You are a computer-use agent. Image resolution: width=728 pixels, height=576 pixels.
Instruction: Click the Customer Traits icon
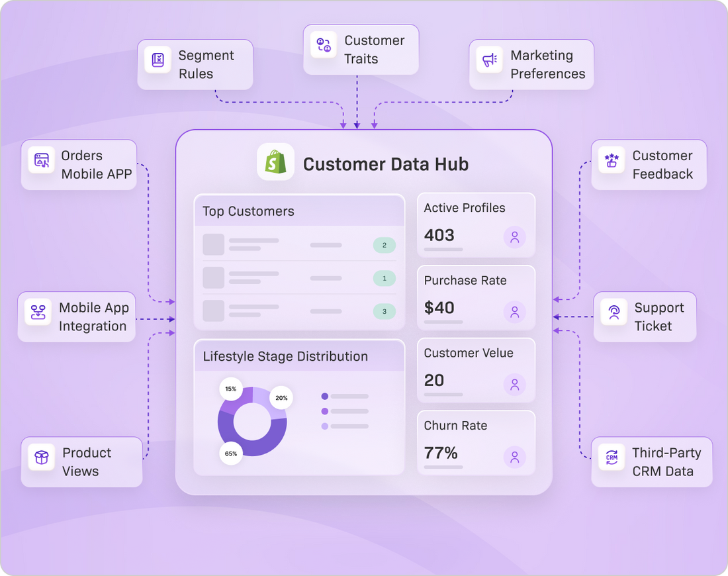click(x=324, y=45)
